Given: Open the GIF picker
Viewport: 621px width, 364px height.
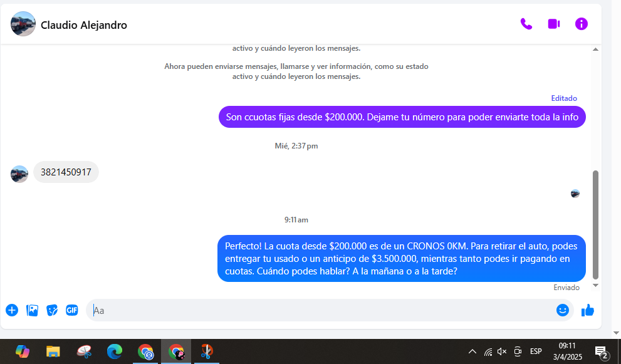Looking at the screenshot, I should 71,310.
